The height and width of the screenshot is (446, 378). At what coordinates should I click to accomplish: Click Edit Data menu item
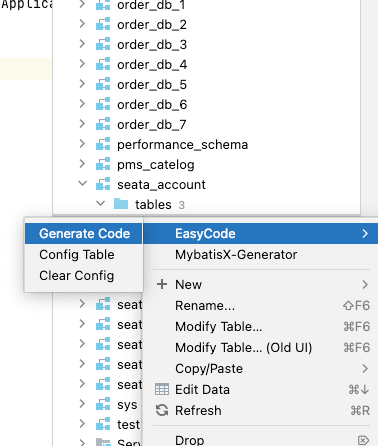coord(260,390)
